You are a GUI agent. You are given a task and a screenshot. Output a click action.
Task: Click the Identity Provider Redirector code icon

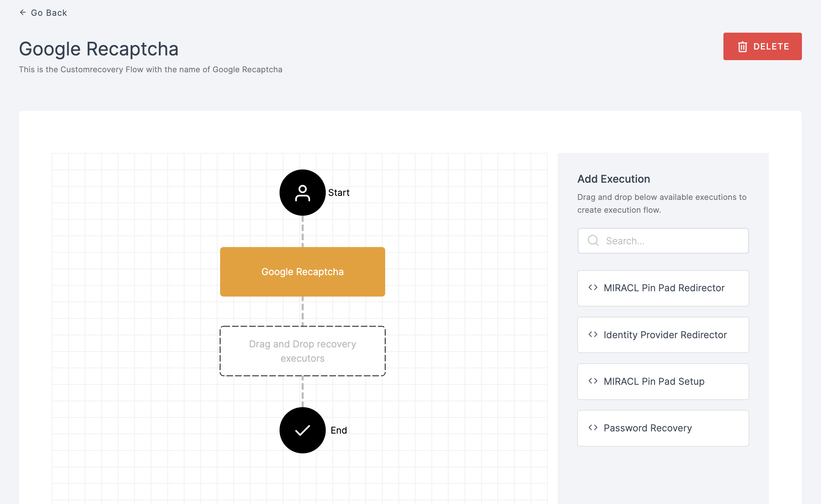(x=593, y=335)
